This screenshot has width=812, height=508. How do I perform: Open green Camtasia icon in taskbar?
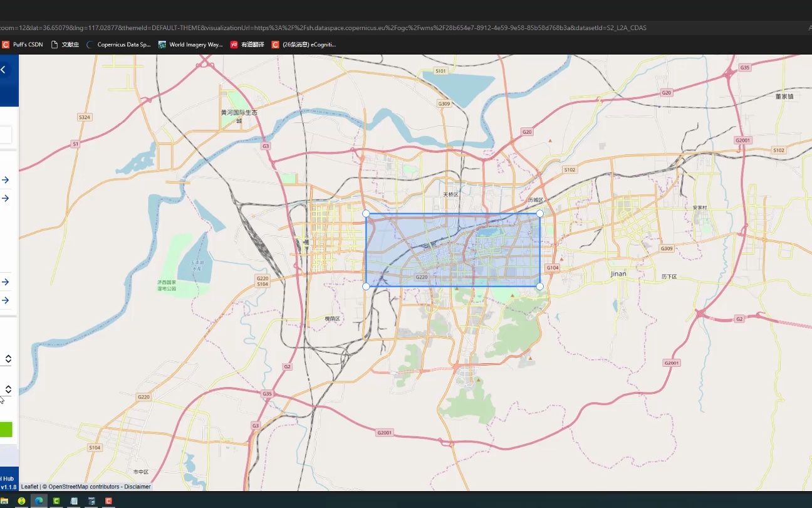(x=56, y=501)
